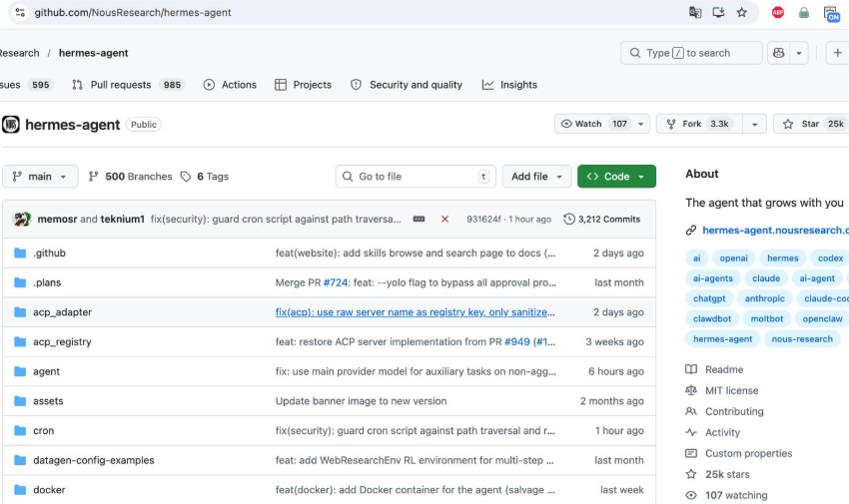
Task: Open PR #724 link in .plans row
Action: coord(336,282)
